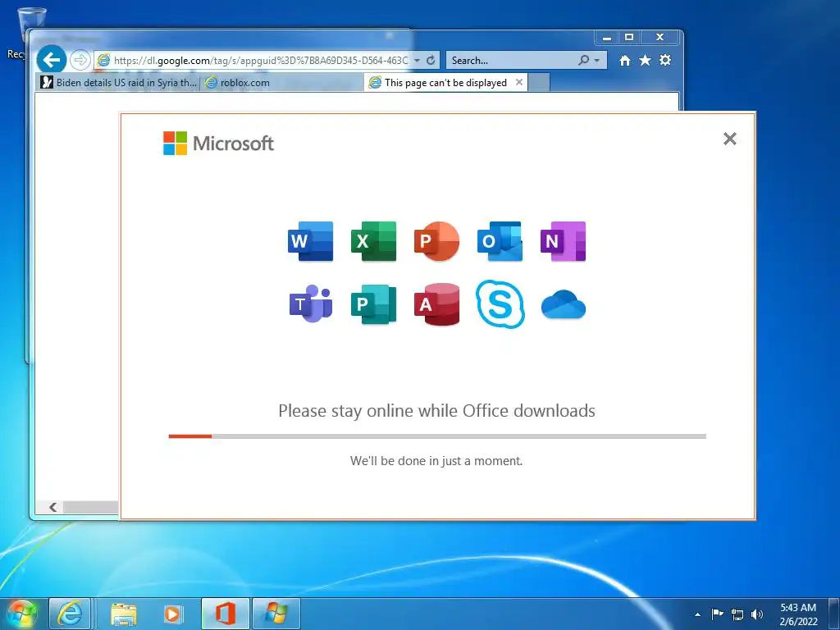This screenshot has width=840, height=630.
Task: Launch Windows Media Player from the taskbar
Action: pyautogui.click(x=172, y=614)
